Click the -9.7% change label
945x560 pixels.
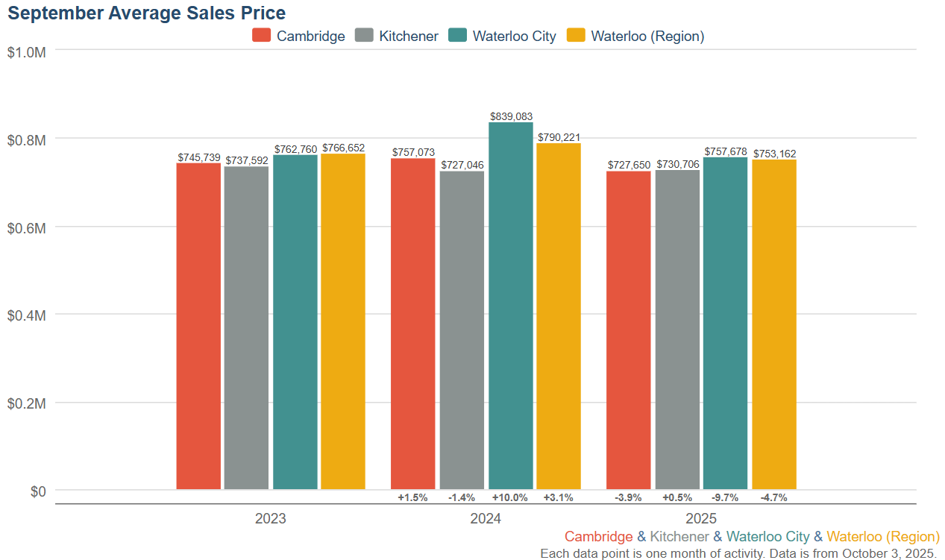[x=725, y=497]
